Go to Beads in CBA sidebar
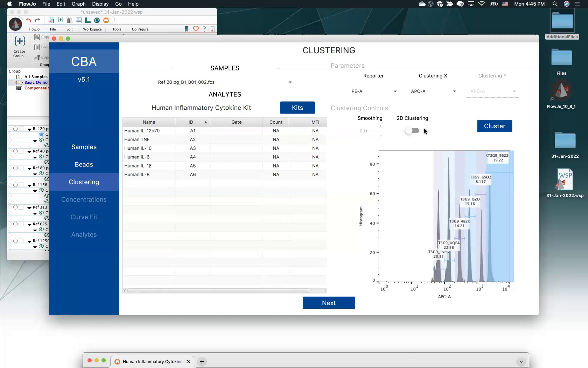The width and height of the screenshot is (588, 368). [x=84, y=164]
